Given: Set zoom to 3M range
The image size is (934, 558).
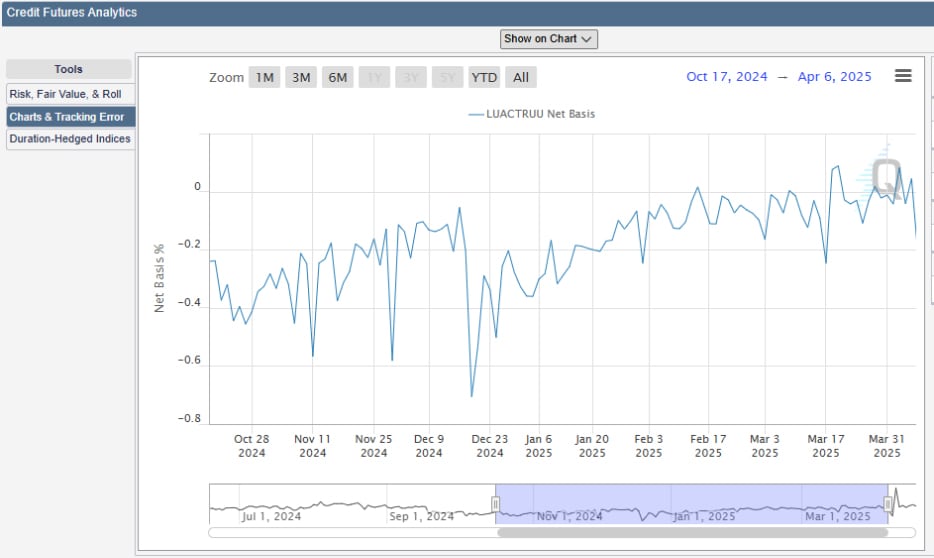Looking at the screenshot, I should pos(301,77).
